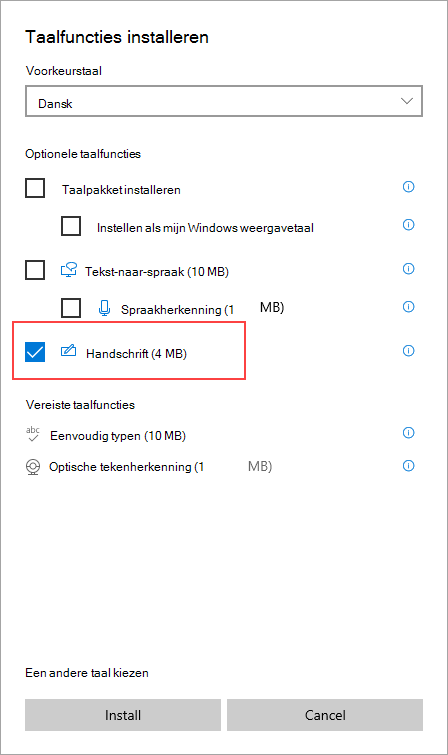Open info icon for Taalpakket installeren
448x755 pixels.
point(408,187)
